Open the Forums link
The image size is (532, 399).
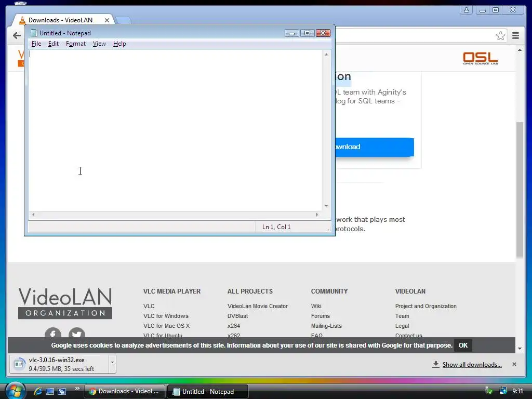click(x=320, y=316)
